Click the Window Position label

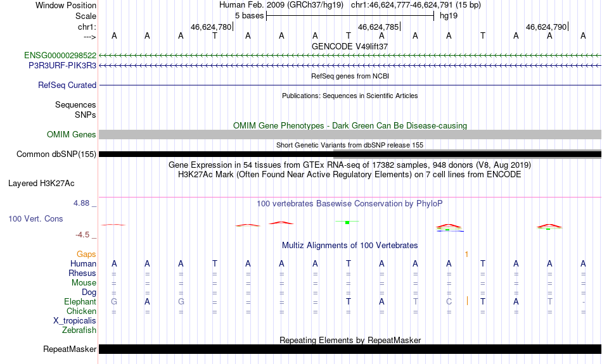tap(66, 5)
